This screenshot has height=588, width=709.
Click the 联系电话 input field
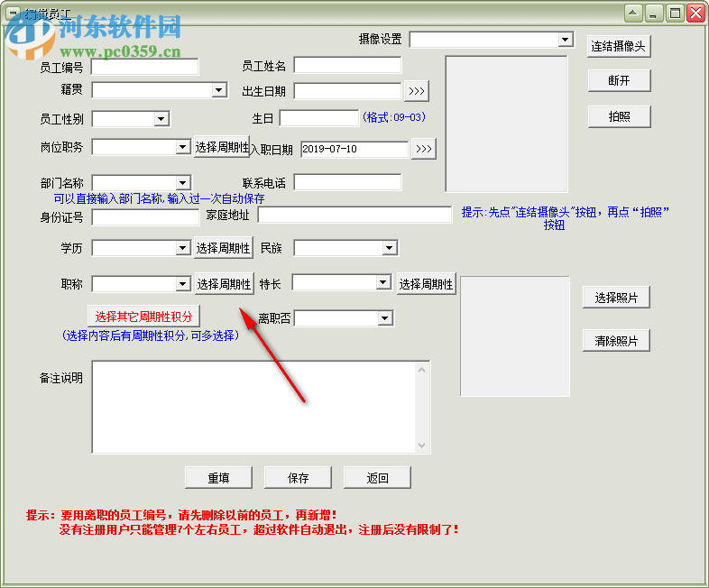tap(347, 182)
